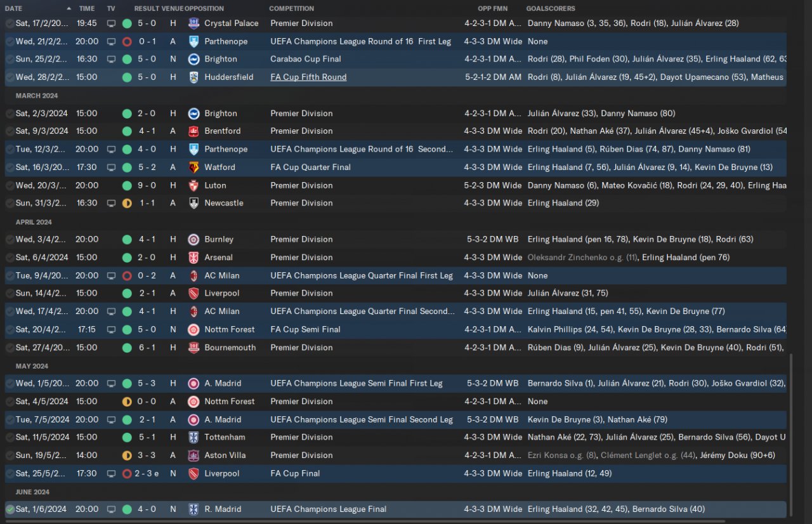Sort by the Venue column header

point(173,9)
